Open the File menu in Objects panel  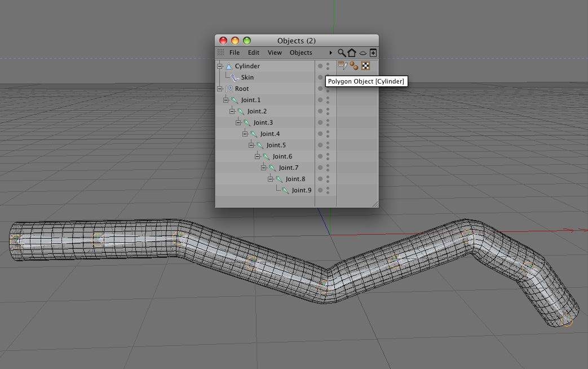(235, 52)
